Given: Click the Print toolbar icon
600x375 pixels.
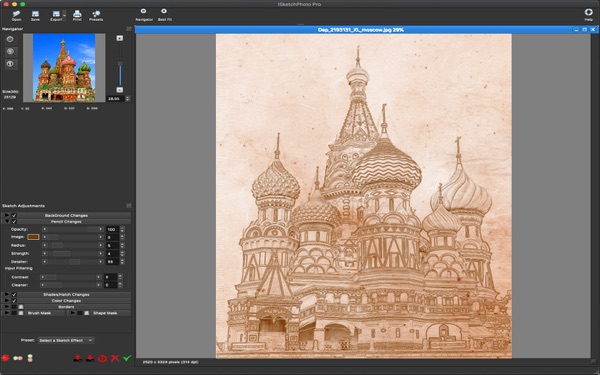Looking at the screenshot, I should pyautogui.click(x=77, y=16).
